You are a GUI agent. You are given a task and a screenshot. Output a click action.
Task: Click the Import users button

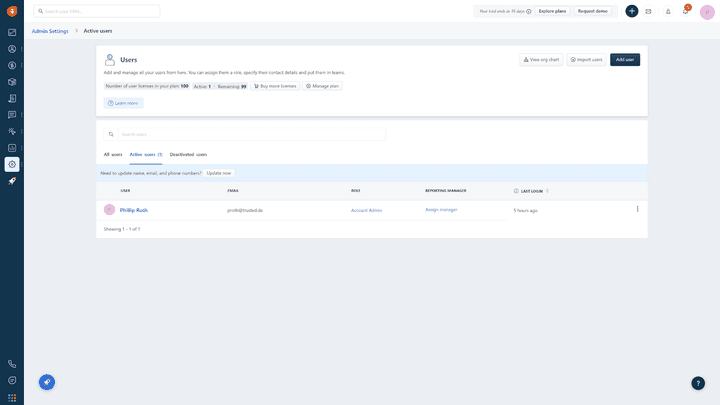pos(586,60)
